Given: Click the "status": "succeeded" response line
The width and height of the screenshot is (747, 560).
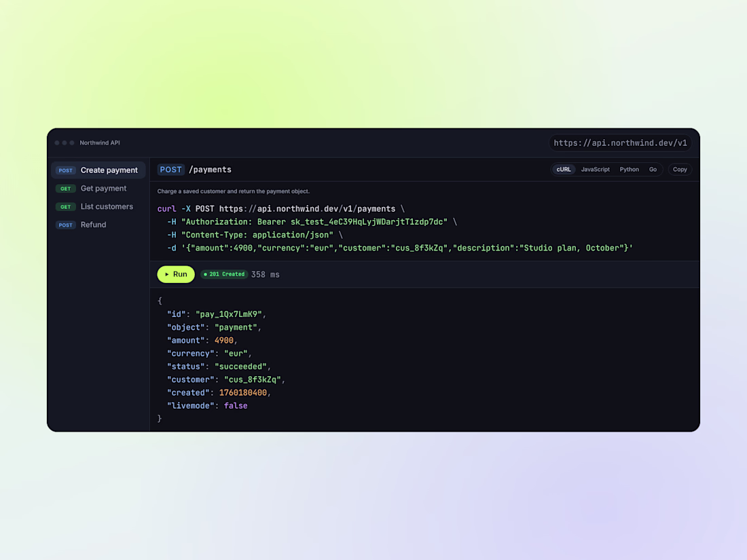Looking at the screenshot, I should [219, 367].
